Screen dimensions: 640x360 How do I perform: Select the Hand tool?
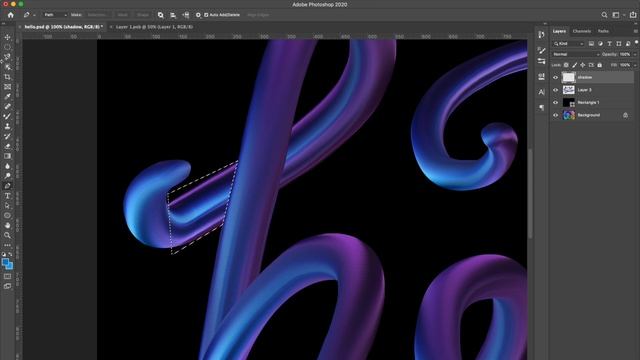point(7,225)
